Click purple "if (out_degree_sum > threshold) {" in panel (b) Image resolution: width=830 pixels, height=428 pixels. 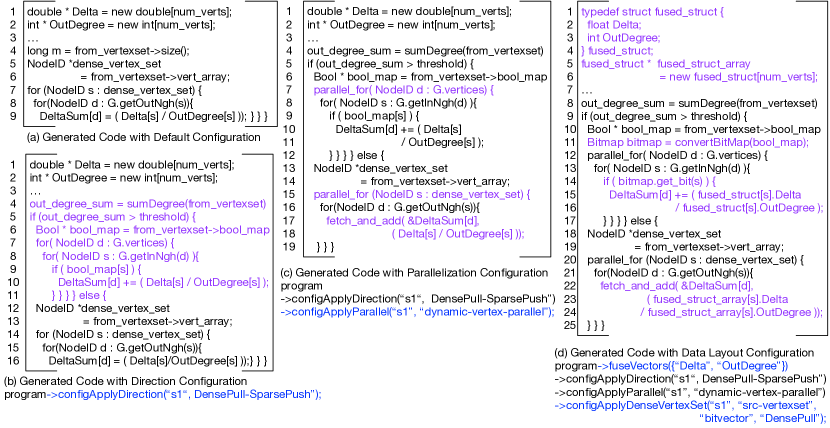pos(113,216)
